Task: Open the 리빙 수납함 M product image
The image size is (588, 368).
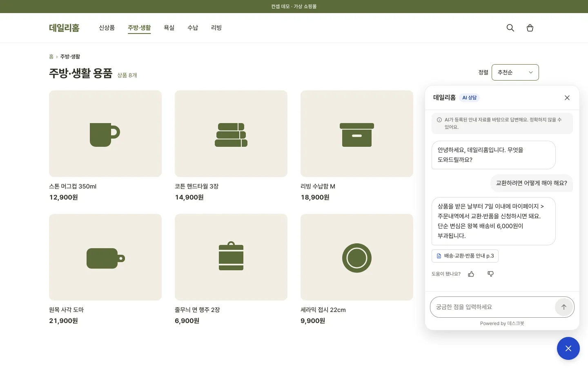Action: click(357, 134)
